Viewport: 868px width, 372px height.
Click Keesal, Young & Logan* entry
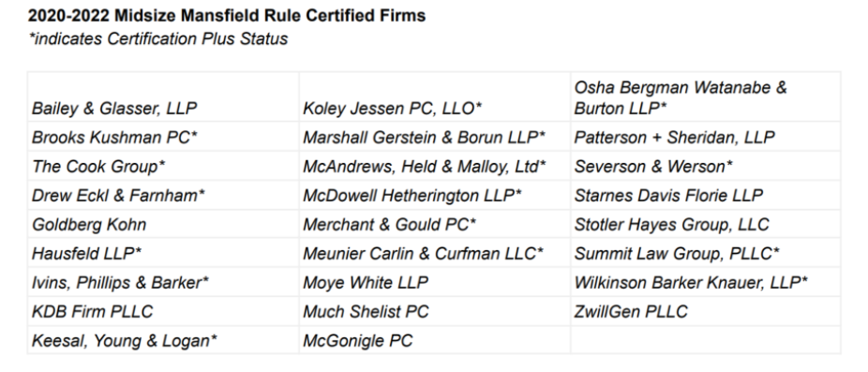163,340
